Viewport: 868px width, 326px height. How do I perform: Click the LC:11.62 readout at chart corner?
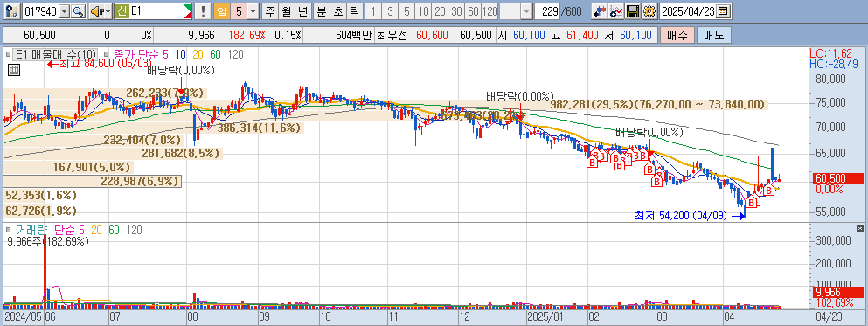[830, 53]
